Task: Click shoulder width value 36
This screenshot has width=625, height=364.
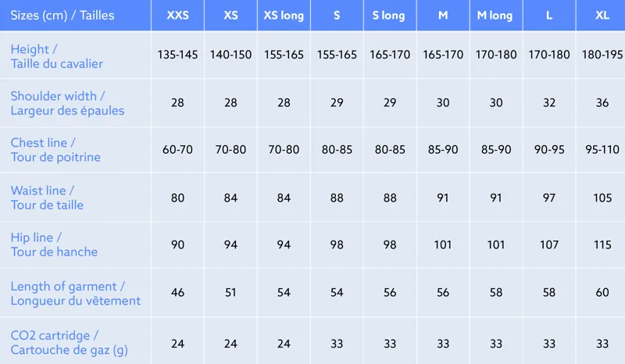Action: click(602, 102)
